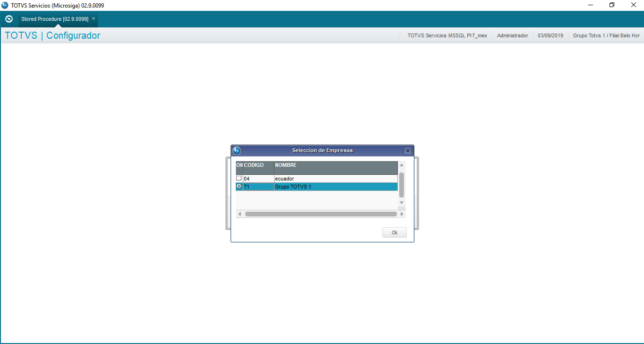This screenshot has height=344, width=644.
Task: Click the list scroll up arrow
Action: [402, 165]
